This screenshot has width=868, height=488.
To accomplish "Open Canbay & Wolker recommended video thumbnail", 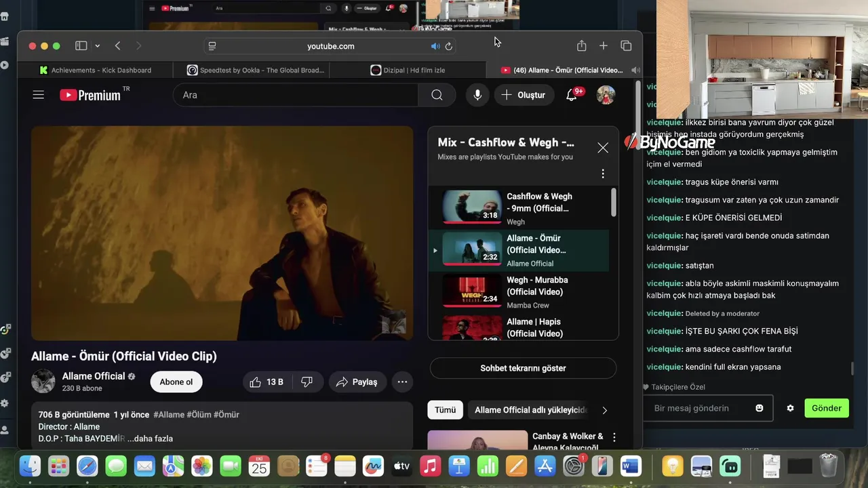I will (477, 439).
